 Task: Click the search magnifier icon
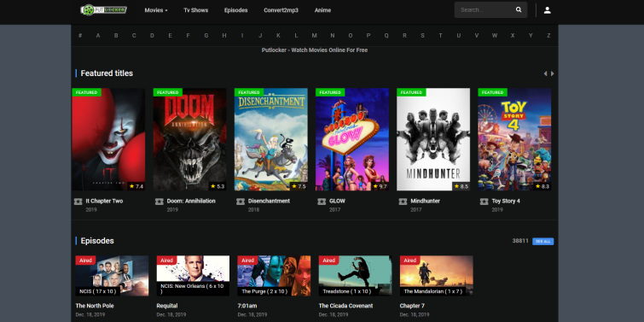[519, 10]
